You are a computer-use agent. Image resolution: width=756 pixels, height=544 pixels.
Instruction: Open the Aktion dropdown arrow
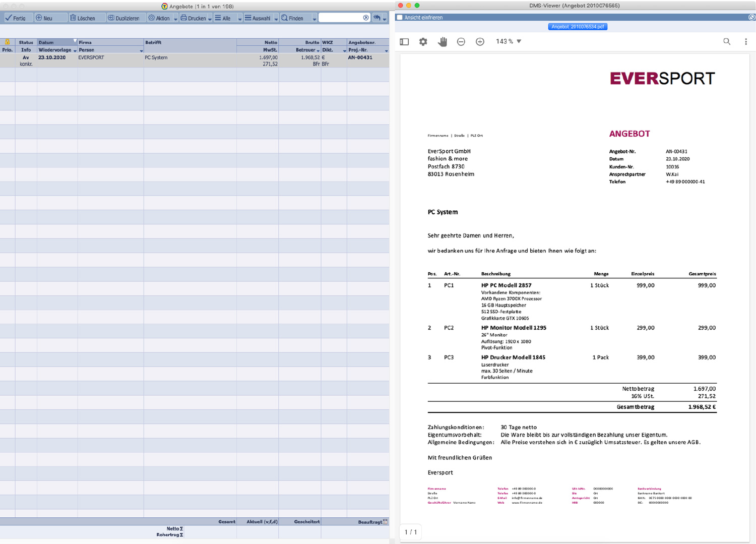coord(175,19)
